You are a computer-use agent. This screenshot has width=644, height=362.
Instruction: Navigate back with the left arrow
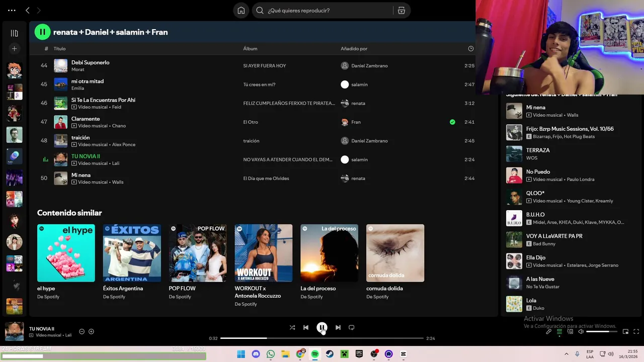[x=28, y=10]
